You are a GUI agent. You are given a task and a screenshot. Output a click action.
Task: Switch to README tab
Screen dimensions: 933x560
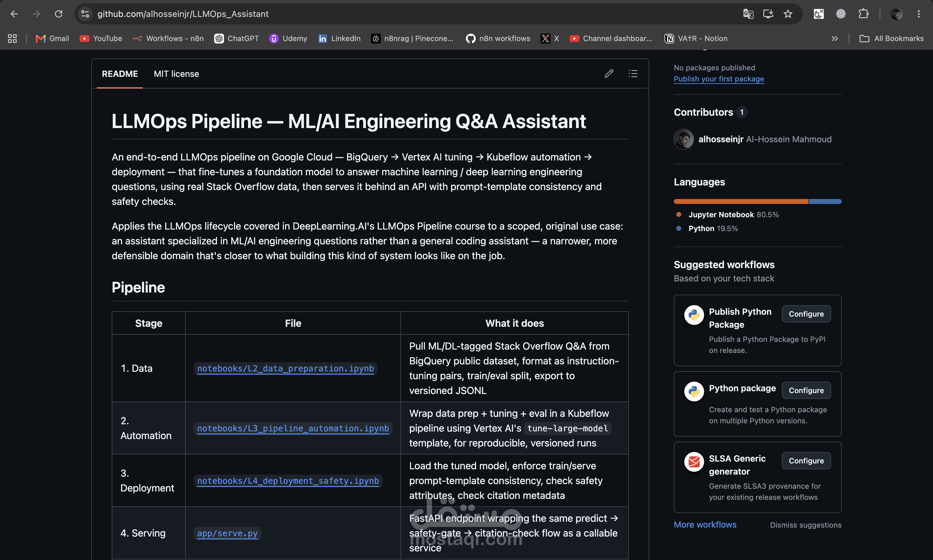coord(120,74)
